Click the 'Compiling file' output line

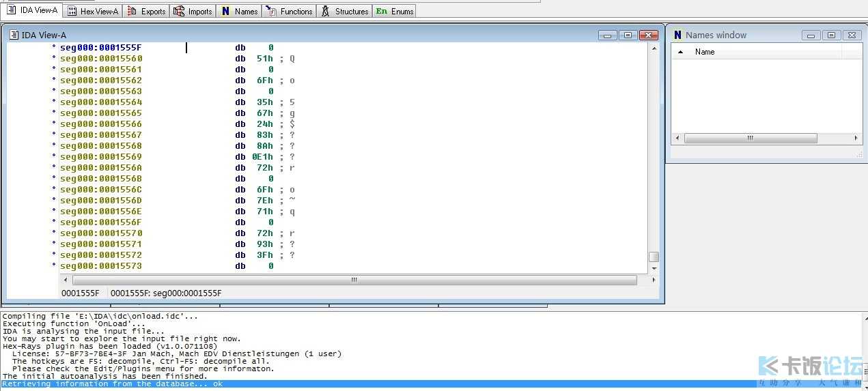[100, 316]
